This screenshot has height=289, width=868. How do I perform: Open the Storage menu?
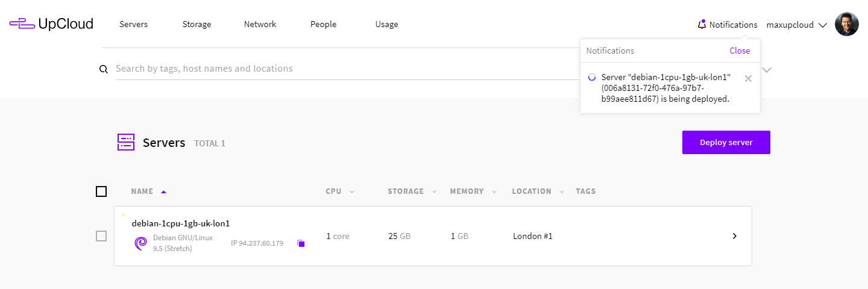point(197,25)
